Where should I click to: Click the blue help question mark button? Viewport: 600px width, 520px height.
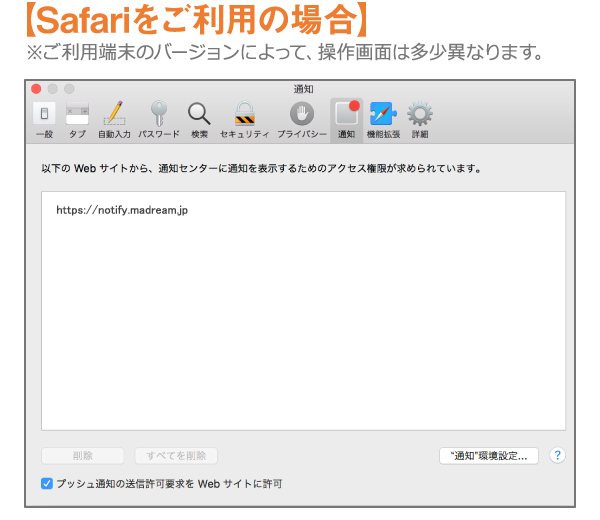[x=557, y=455]
